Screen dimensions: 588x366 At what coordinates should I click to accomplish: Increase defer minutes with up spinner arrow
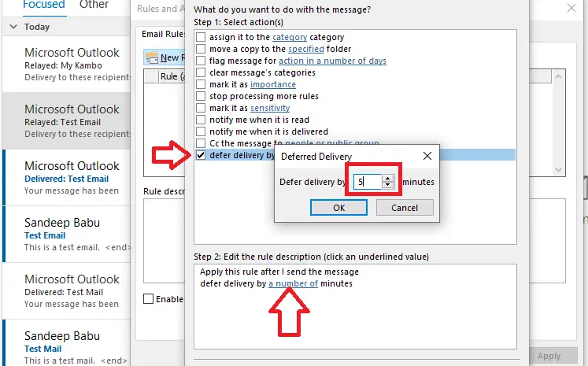click(388, 179)
